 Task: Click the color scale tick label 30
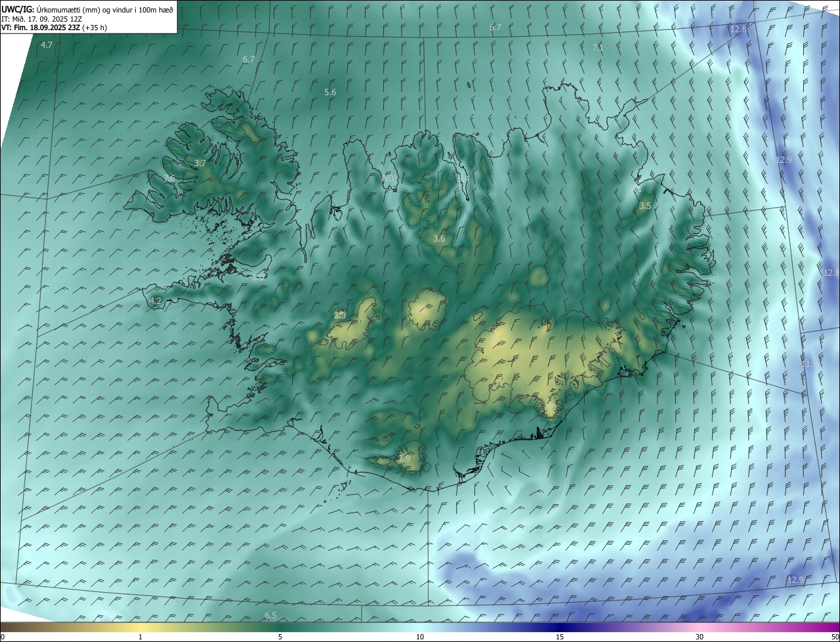[700, 637]
